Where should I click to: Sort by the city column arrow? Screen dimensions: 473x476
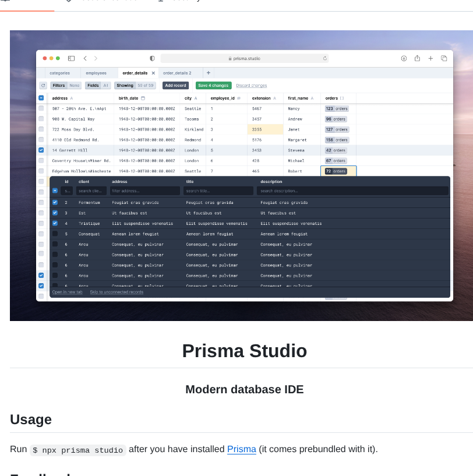[x=195, y=97]
